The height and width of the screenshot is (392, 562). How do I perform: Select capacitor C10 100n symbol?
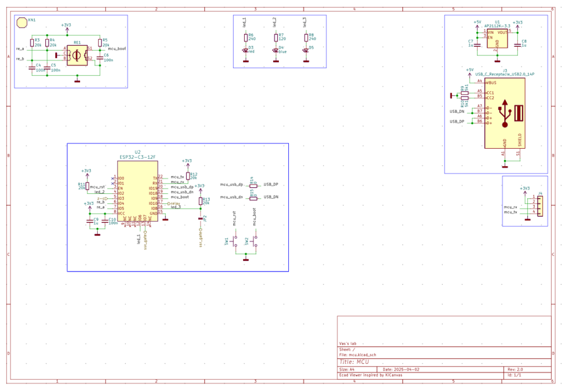[x=105, y=221]
